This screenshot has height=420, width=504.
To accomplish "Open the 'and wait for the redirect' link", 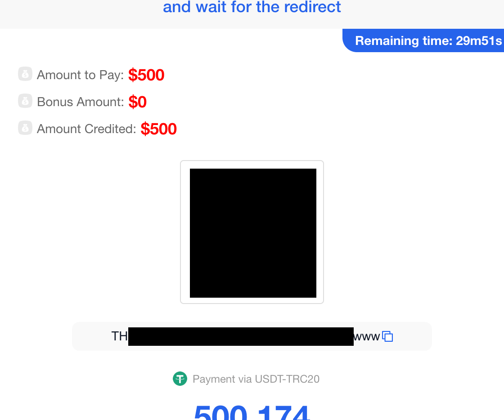I will 252,7.
